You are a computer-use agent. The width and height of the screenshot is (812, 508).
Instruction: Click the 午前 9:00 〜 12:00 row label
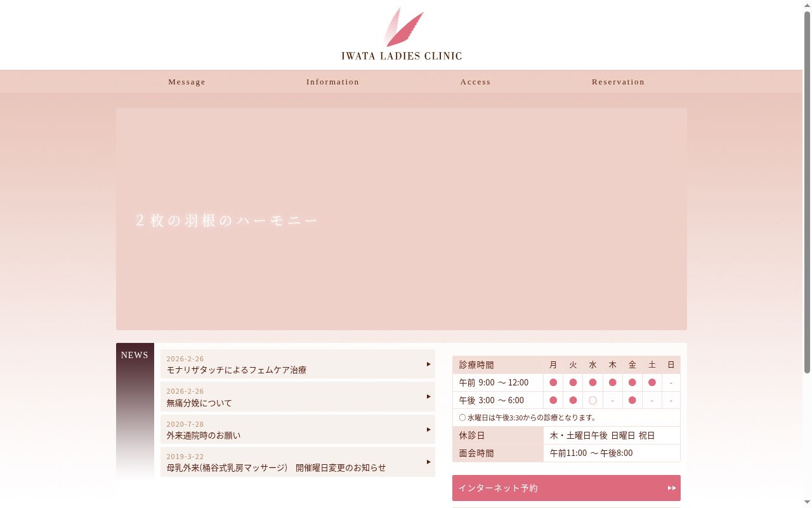pyautogui.click(x=498, y=382)
